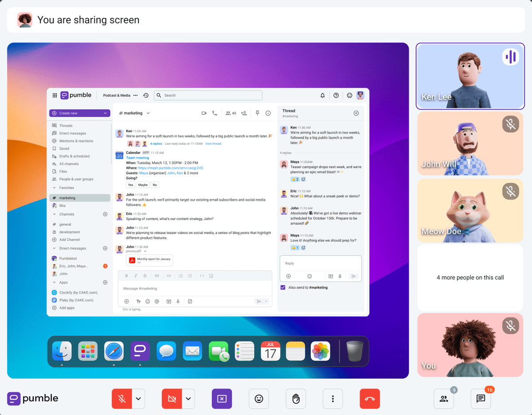The width and height of the screenshot is (532, 415).
Task: Open the participants list showing 9 people
Action: (444, 399)
